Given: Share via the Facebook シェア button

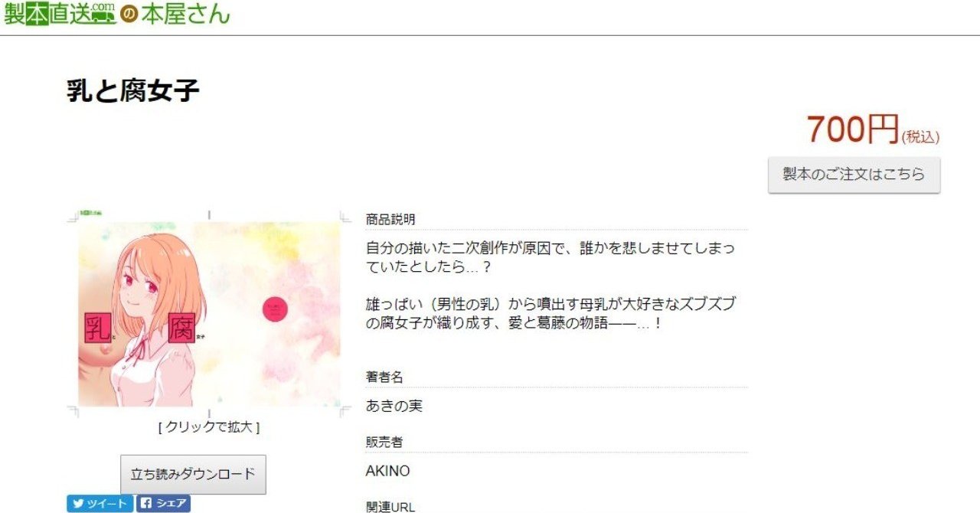Looking at the screenshot, I should point(163,504).
